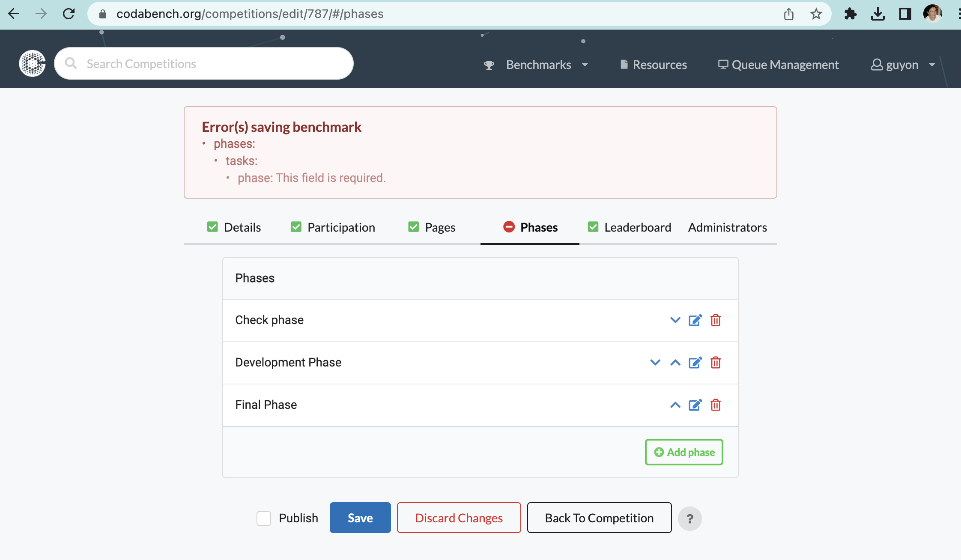961x560 pixels.
Task: Delete the Development Phase via trash icon
Action: 715,362
